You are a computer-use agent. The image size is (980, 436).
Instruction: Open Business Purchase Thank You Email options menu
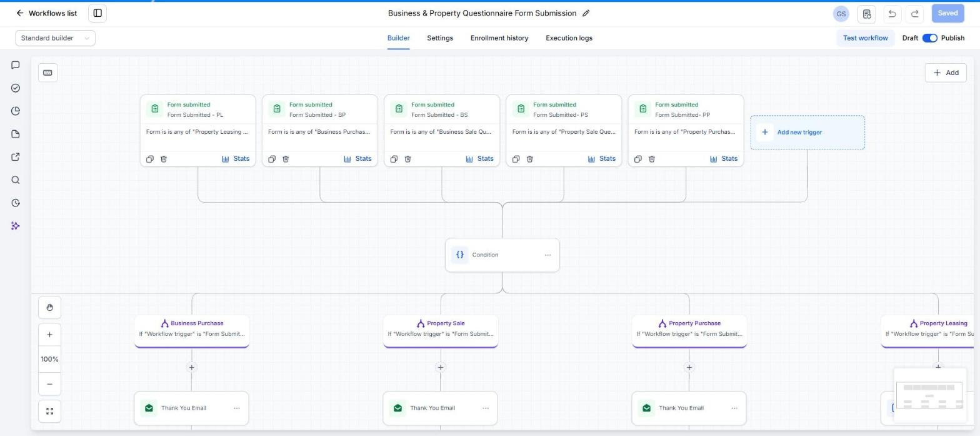237,408
